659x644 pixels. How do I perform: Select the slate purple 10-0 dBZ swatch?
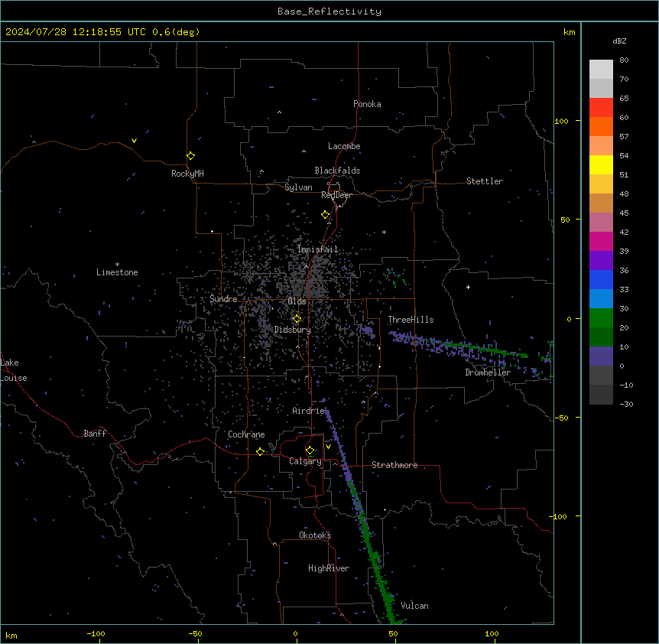tap(601, 356)
